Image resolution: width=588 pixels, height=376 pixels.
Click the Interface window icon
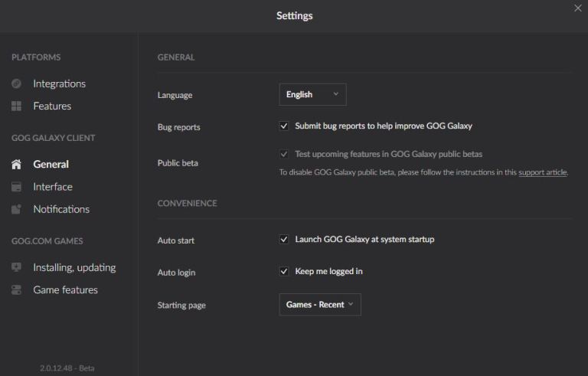[16, 187]
